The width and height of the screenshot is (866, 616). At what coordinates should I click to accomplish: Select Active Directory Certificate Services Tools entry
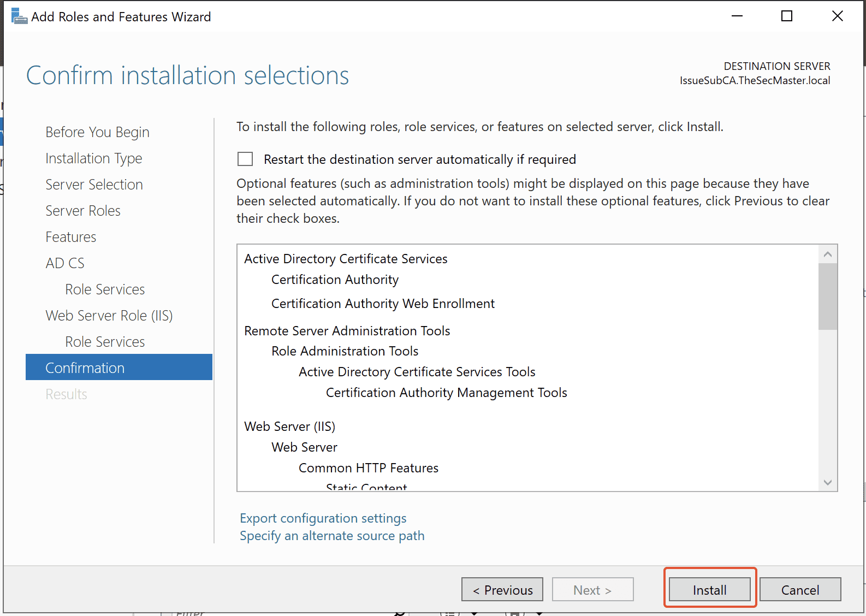click(417, 372)
